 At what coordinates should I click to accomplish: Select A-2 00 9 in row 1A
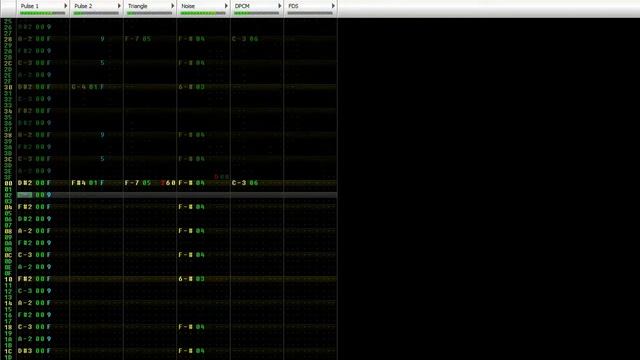click(34, 339)
